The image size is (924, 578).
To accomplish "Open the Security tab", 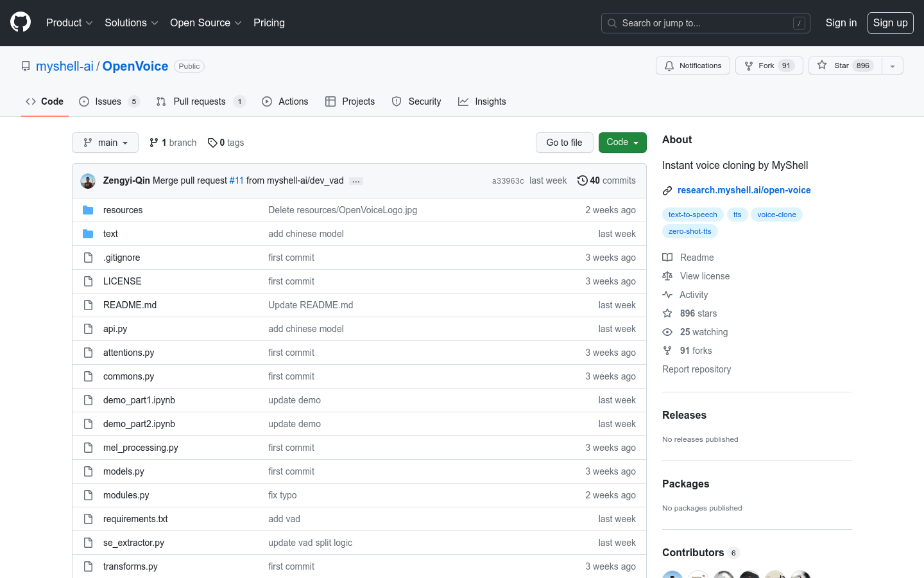I will coord(416,101).
